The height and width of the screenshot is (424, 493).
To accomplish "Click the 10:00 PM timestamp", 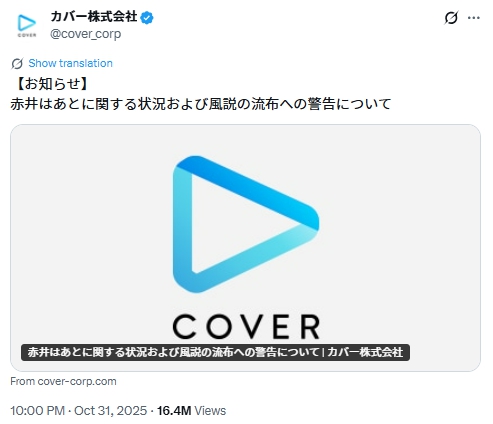I will [37, 411].
